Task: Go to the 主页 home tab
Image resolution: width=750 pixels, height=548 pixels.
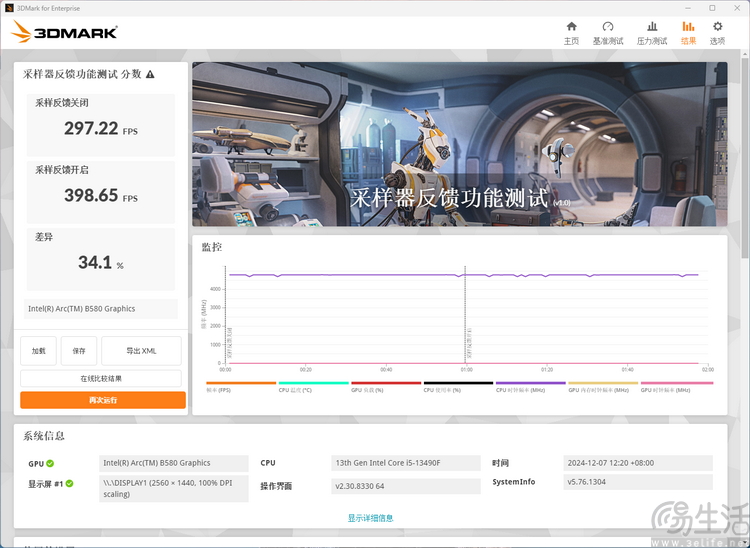Action: 571,33
